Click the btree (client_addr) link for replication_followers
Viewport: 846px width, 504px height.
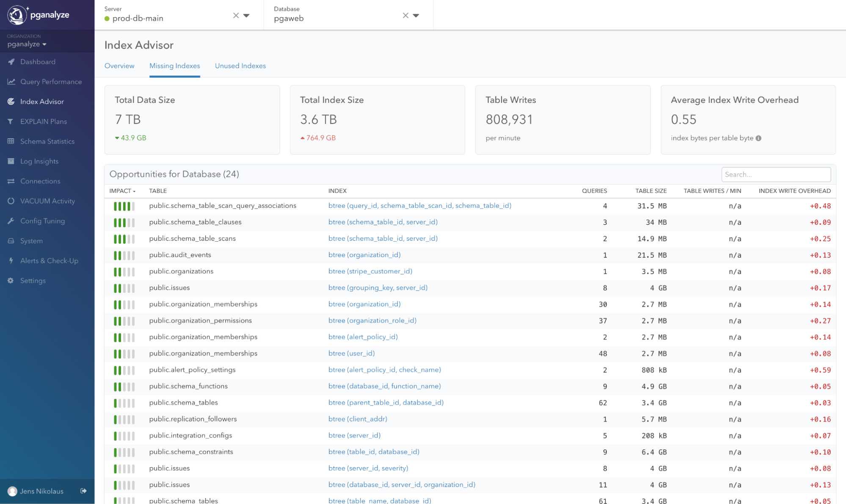358,419
